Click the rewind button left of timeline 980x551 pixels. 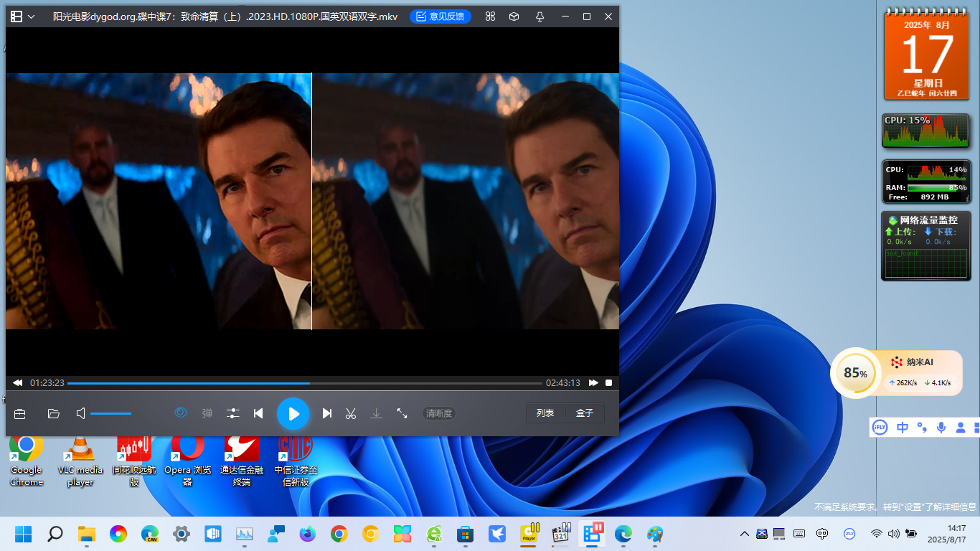pos(17,383)
